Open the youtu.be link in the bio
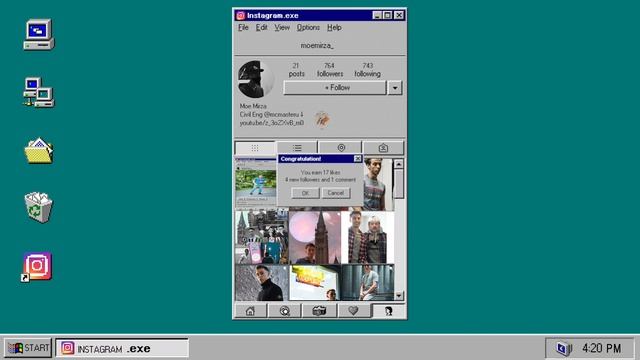640x360 pixels. (271, 123)
